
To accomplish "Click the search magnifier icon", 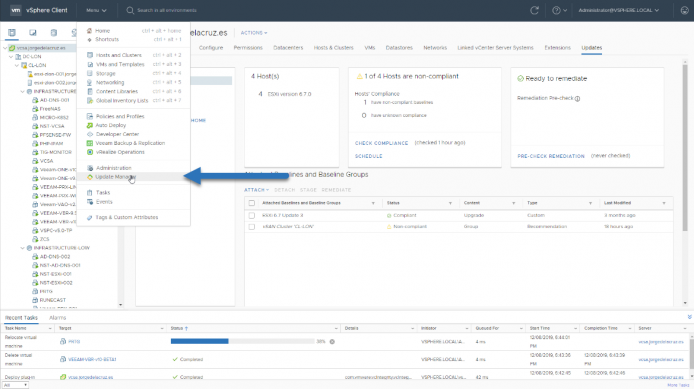I will tap(130, 10).
